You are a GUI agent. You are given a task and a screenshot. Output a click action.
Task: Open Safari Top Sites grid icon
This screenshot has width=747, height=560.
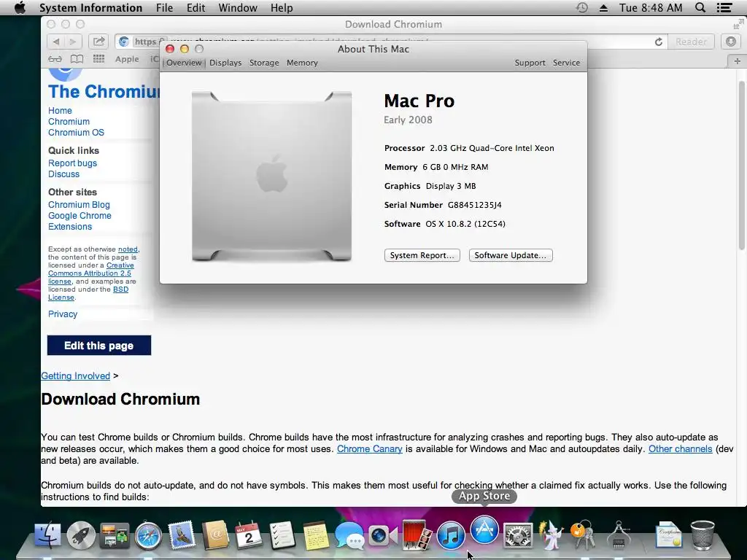pyautogui.click(x=98, y=59)
